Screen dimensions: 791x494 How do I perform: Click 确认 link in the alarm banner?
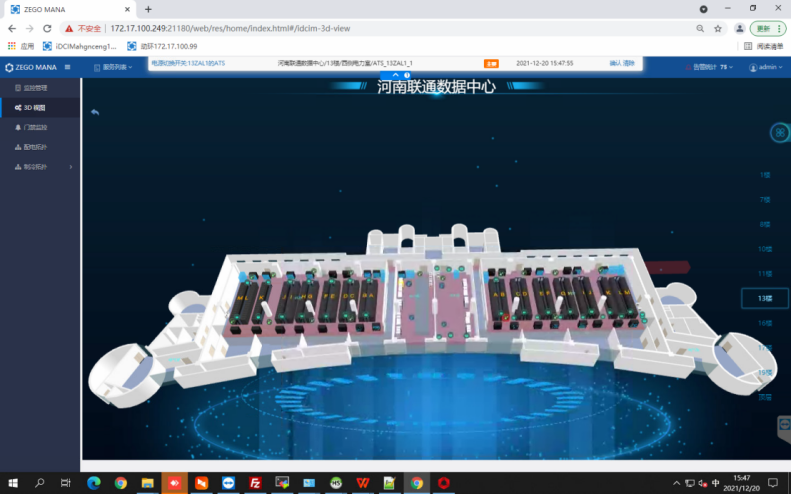tap(615, 63)
